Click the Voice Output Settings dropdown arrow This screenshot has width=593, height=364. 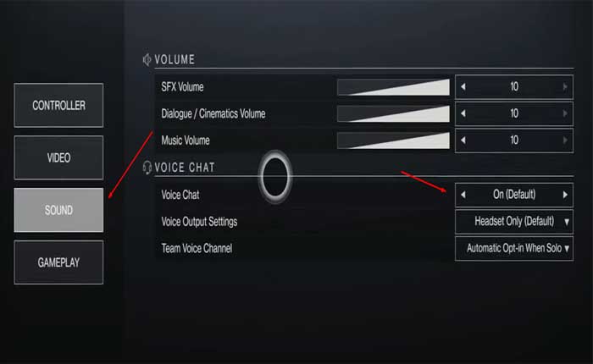click(x=567, y=222)
